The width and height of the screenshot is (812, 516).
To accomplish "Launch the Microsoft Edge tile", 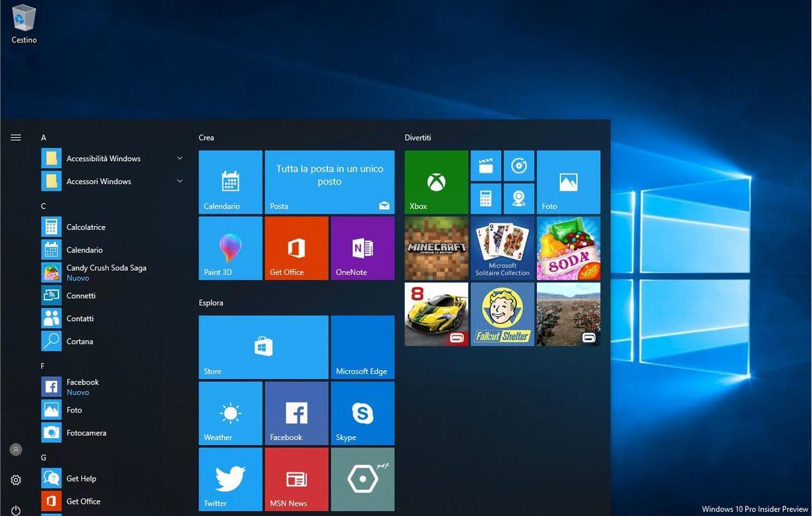I will [363, 347].
